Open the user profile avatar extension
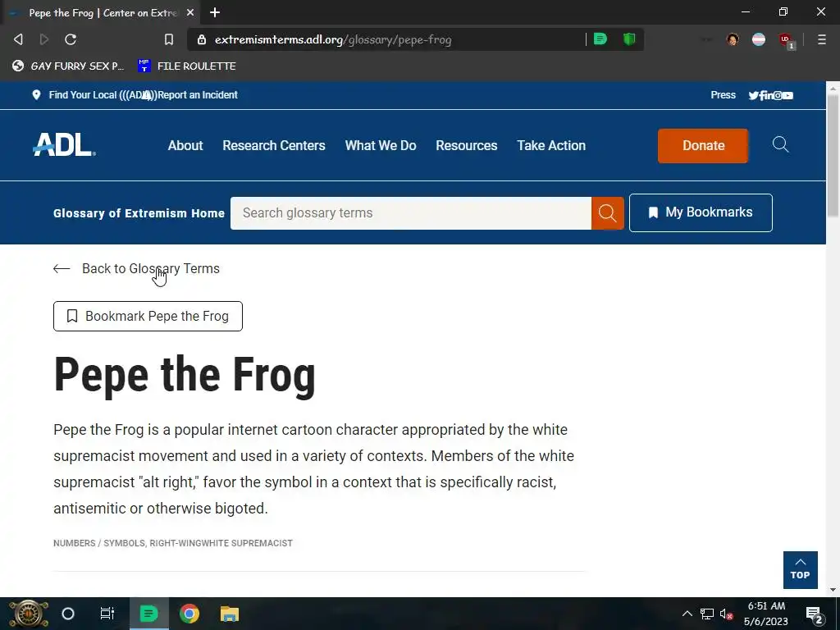 pos(733,39)
